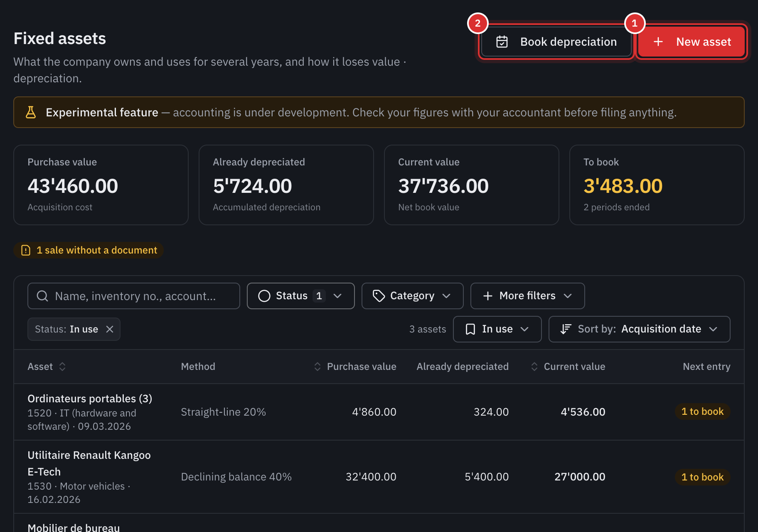Click the 27'000.00 current value cell
Screen dimensions: 758x532
[x=580, y=477]
